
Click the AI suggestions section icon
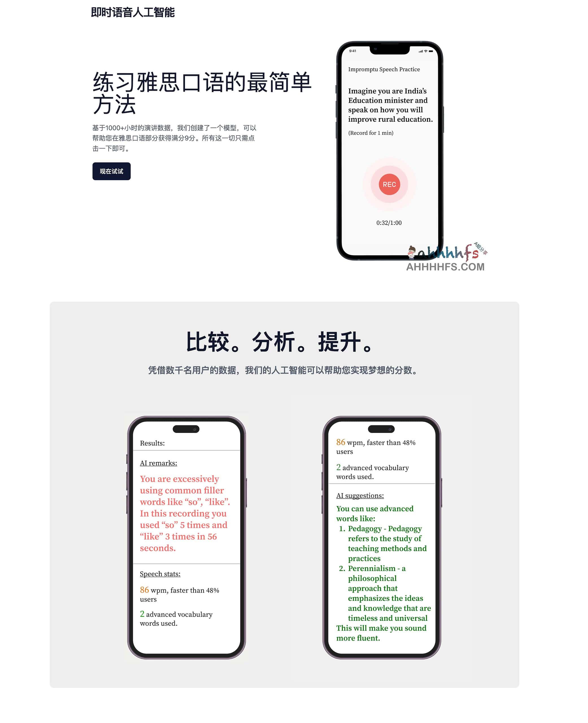point(361,495)
